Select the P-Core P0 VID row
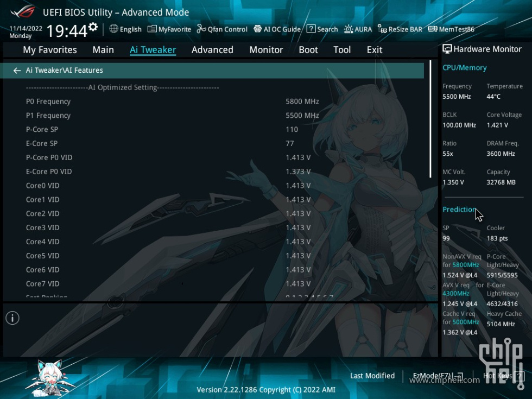 point(214,157)
